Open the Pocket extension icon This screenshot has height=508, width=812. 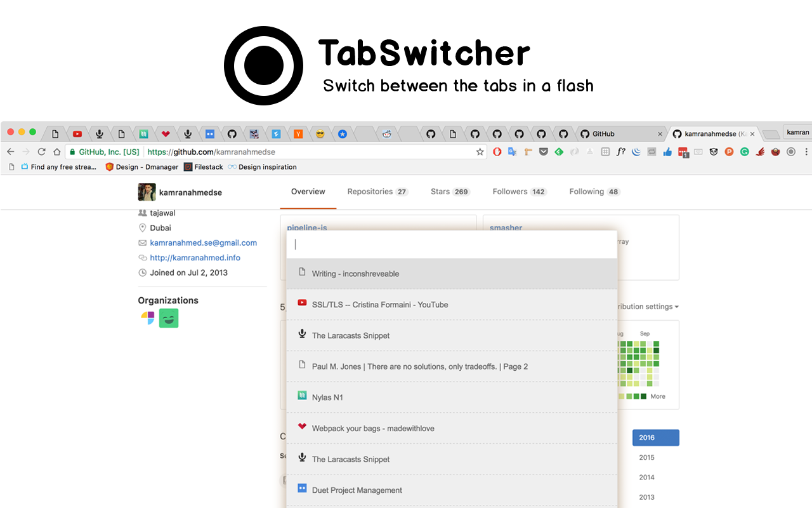(x=544, y=152)
